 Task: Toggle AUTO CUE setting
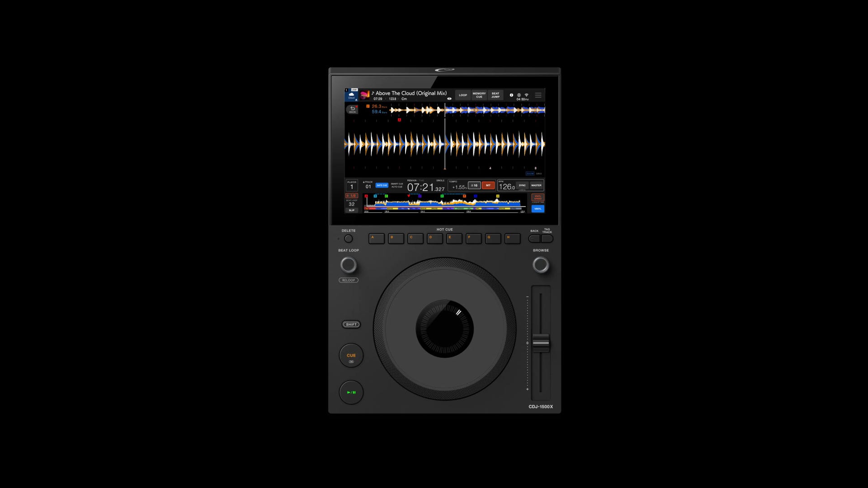(397, 187)
